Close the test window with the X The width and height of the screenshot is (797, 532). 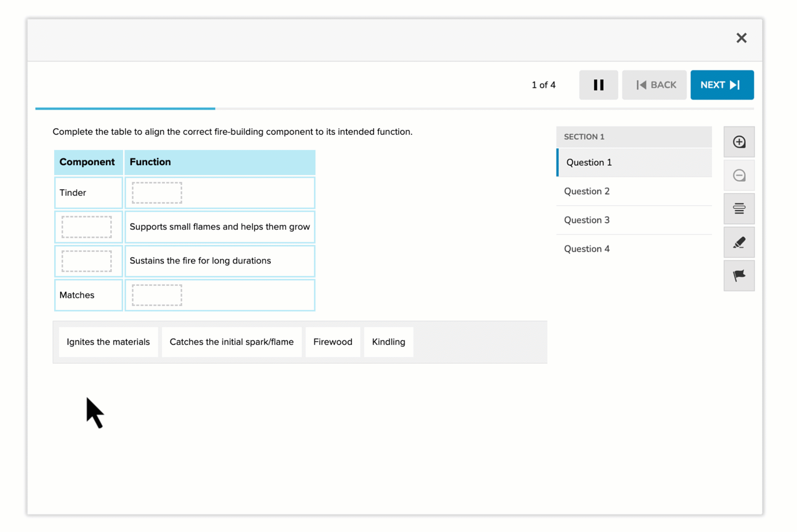pyautogui.click(x=741, y=38)
